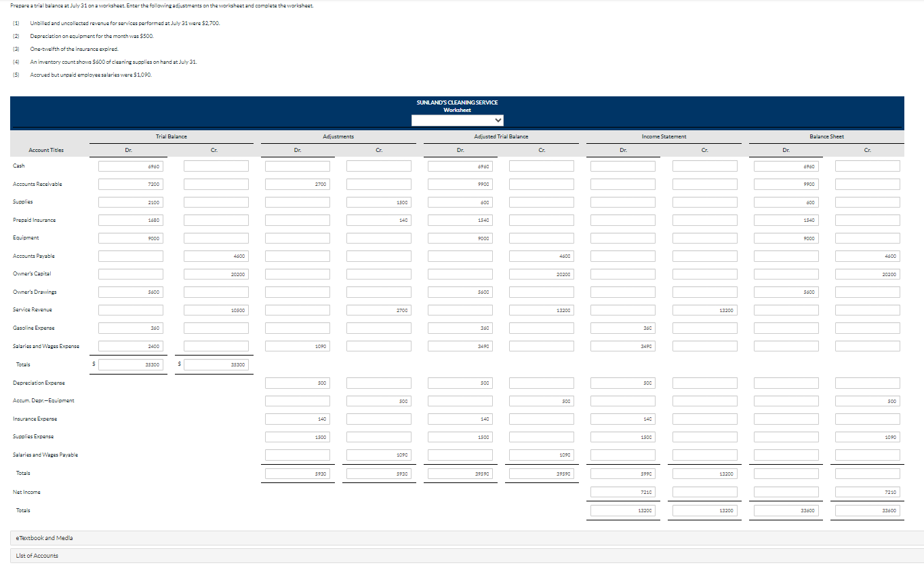
Task: Open the date dropdown under Worksheet heading
Action: pos(457,120)
